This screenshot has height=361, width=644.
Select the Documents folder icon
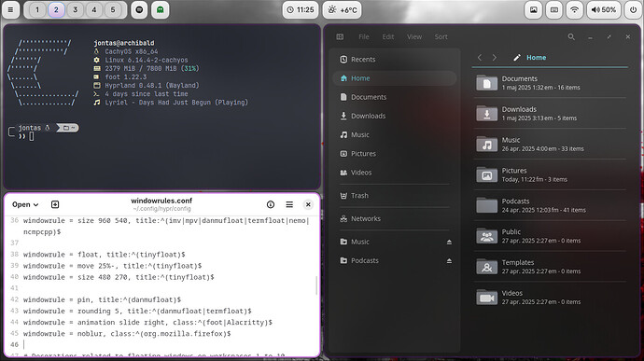(486, 82)
